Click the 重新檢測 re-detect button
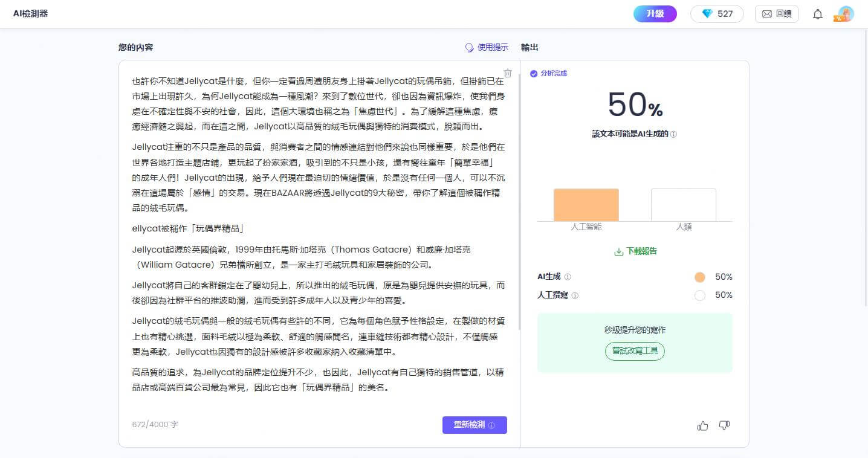Viewport: 868px width, 458px height. click(474, 425)
